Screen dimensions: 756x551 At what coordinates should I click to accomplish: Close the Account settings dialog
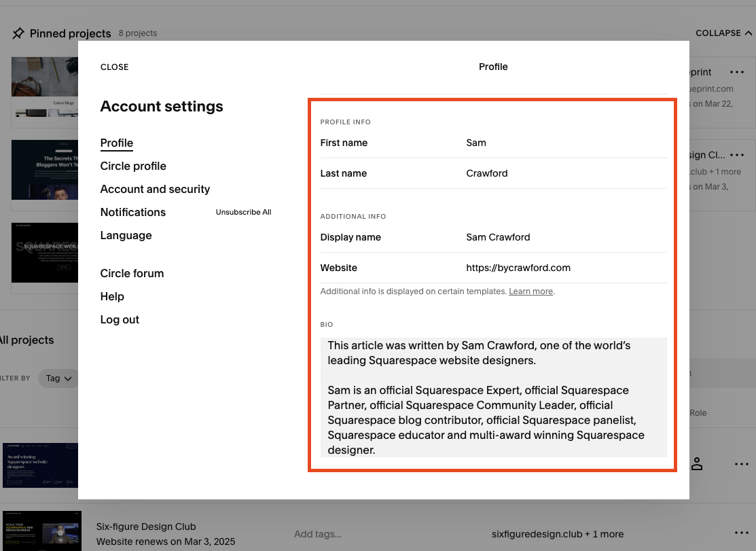(114, 67)
